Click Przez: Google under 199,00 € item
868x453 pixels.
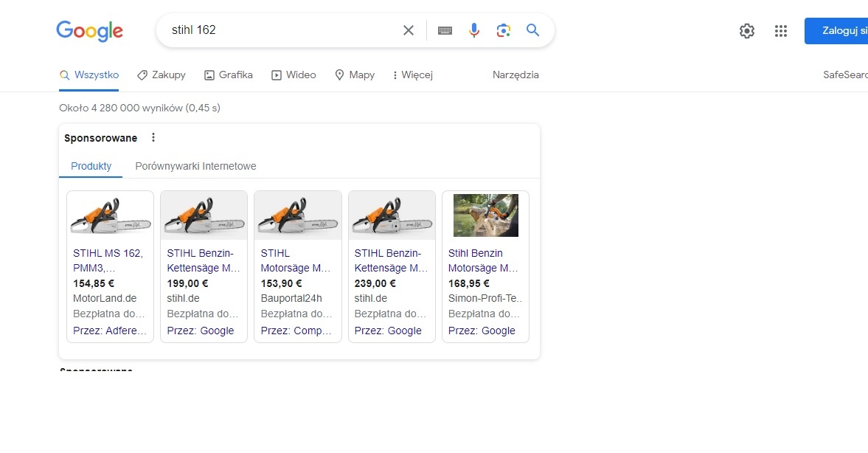click(201, 331)
